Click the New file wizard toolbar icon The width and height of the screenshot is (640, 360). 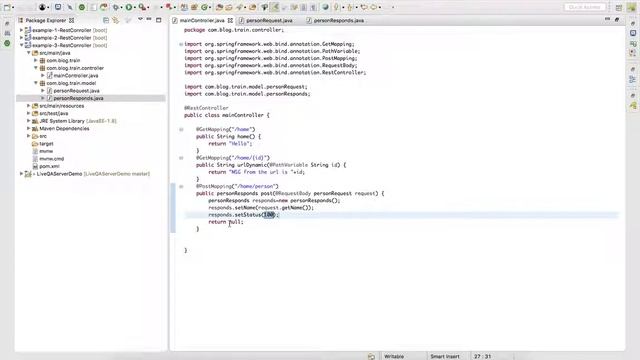tap(7, 7)
